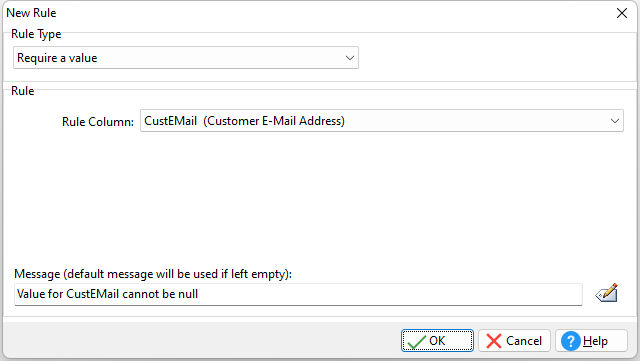Click the "New Rule" title bar text
The image size is (640, 361).
[31, 13]
